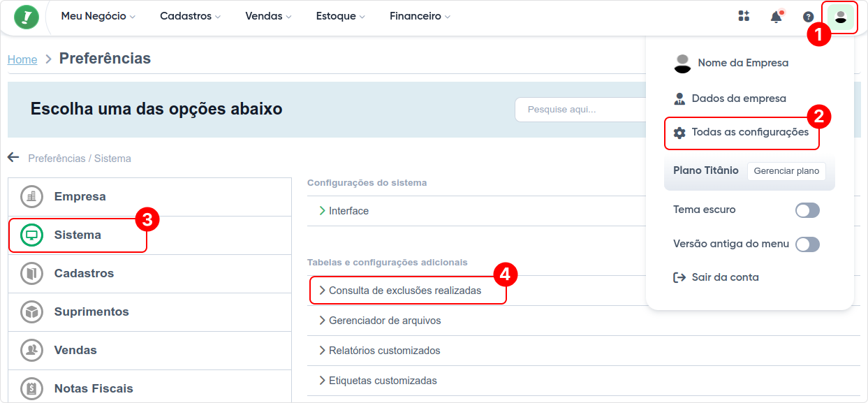This screenshot has width=868, height=403.
Task: Click the help question mark icon
Action: point(808,17)
